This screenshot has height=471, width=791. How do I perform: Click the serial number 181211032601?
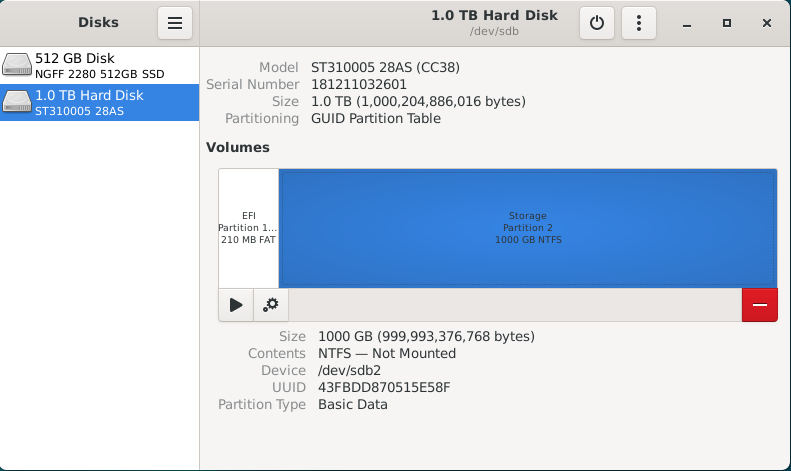(359, 84)
